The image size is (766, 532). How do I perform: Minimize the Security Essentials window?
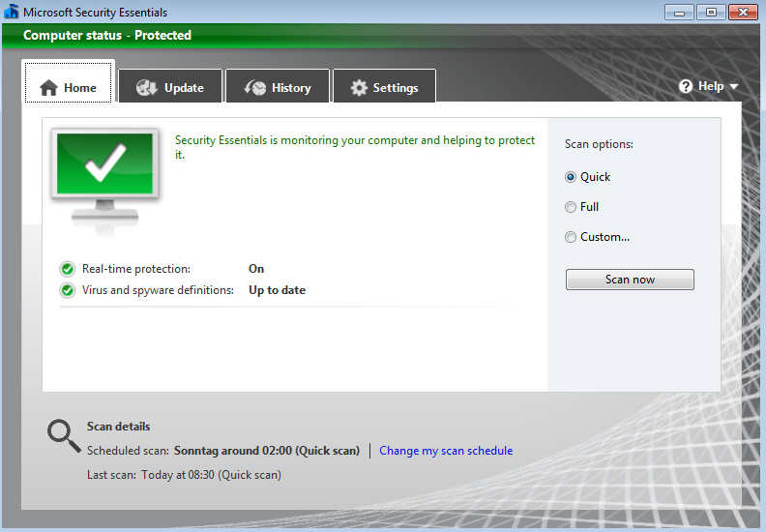(x=679, y=12)
